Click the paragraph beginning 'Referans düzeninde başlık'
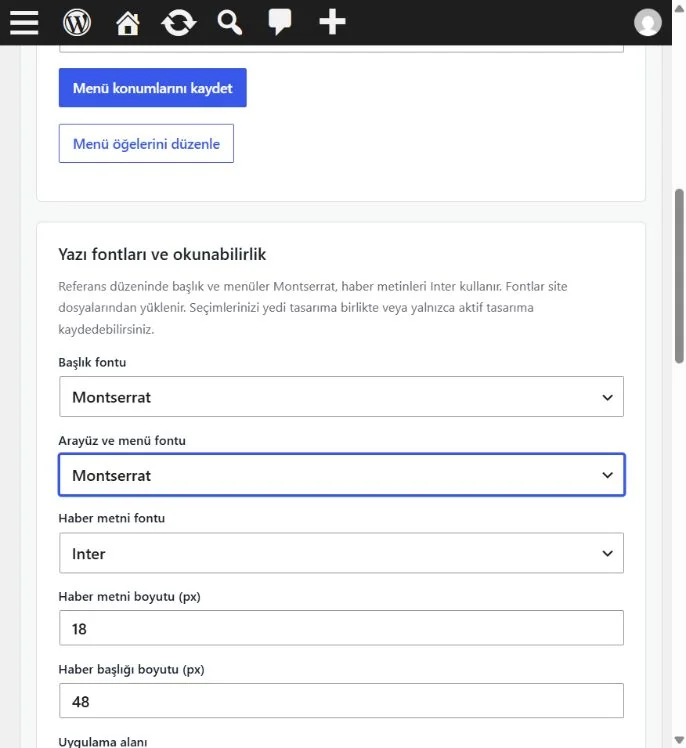 click(312, 308)
